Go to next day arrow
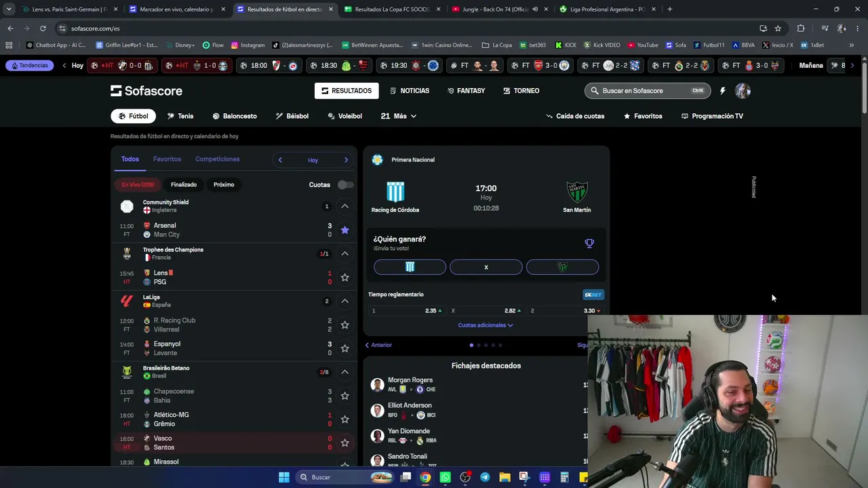The height and width of the screenshot is (488, 868). click(x=346, y=160)
